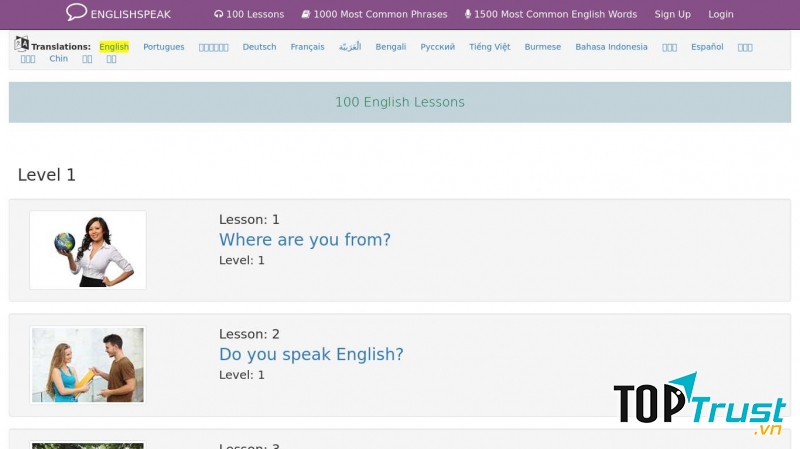This screenshot has height=449, width=800.
Task: Click the Translations language icon
Action: (21, 44)
